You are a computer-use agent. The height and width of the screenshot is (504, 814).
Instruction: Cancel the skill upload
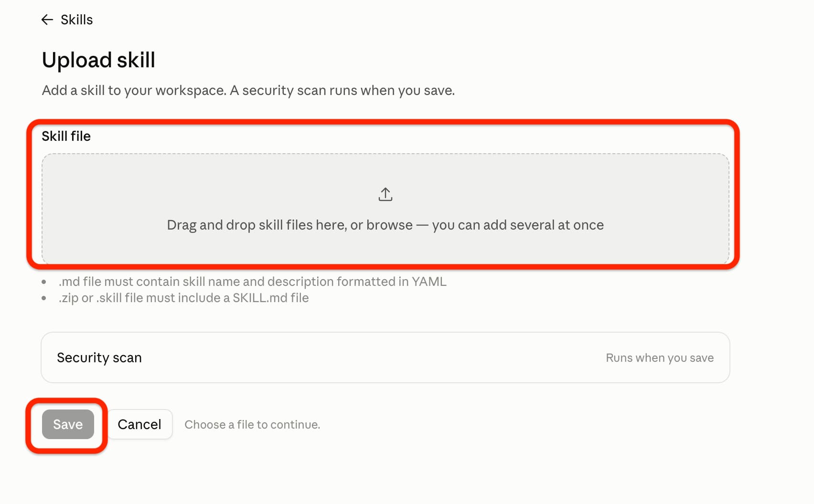(x=139, y=424)
